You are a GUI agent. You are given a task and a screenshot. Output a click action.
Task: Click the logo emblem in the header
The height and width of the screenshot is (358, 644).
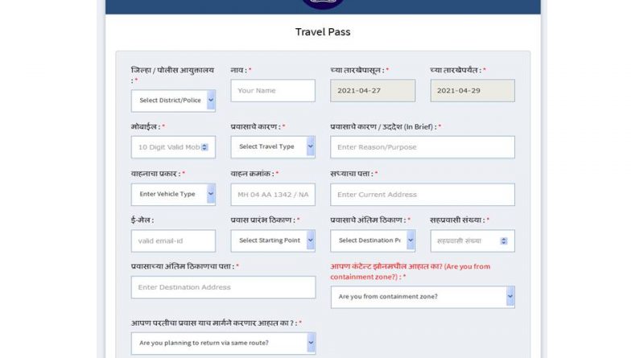tap(322, 3)
